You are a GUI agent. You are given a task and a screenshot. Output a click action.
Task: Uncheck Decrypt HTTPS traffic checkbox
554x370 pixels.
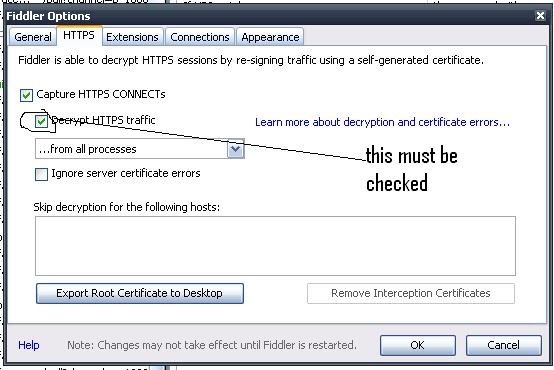(41, 122)
